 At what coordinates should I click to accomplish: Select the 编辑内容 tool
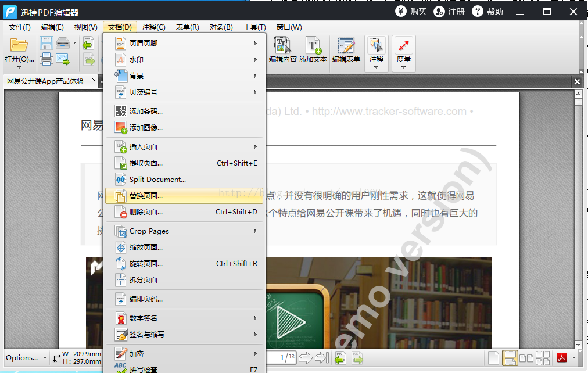283,50
